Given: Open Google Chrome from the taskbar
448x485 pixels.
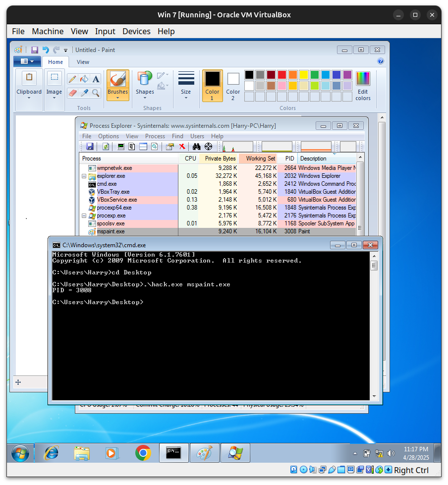Looking at the screenshot, I should [x=143, y=453].
